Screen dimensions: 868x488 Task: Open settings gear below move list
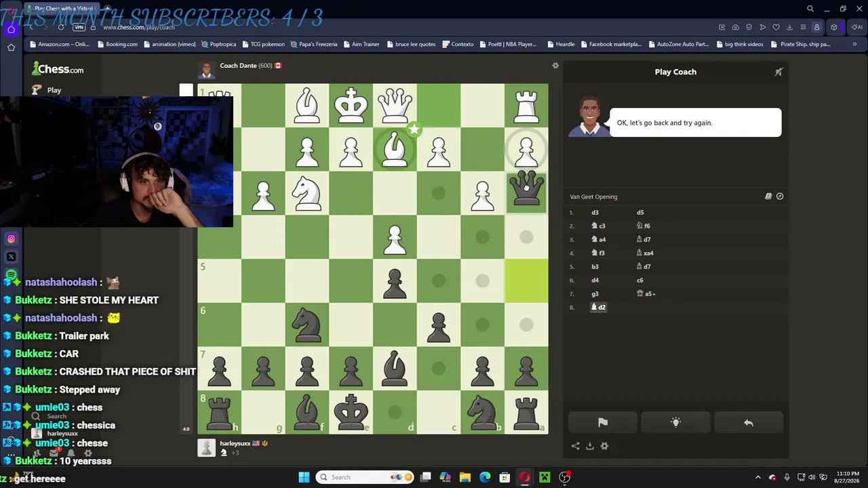(x=604, y=446)
